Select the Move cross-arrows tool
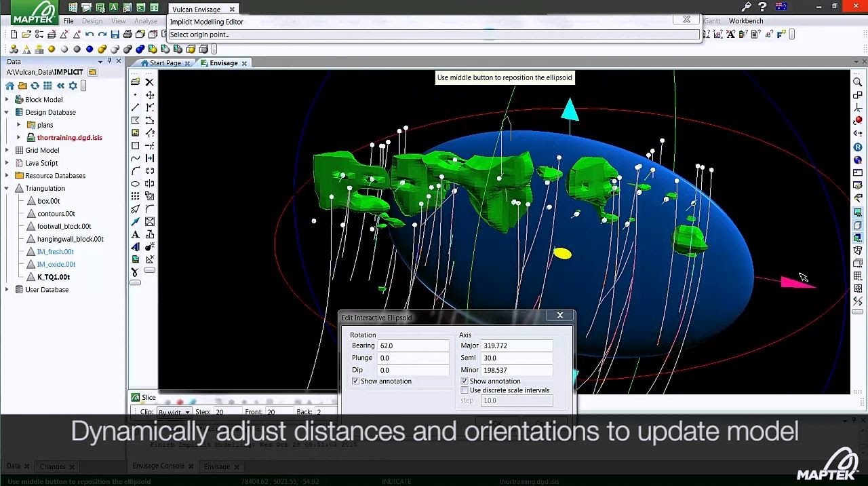868x486 pixels. coord(150,95)
